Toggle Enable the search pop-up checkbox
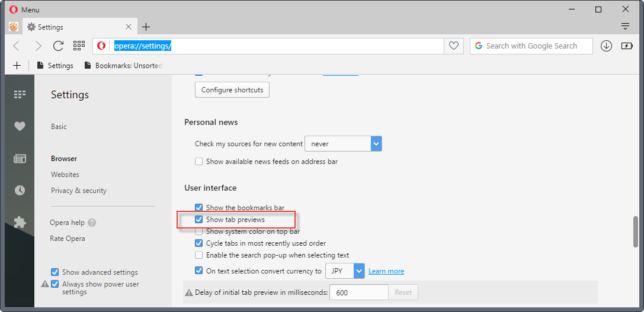Viewport: 644px width, 312px height. coord(199,255)
